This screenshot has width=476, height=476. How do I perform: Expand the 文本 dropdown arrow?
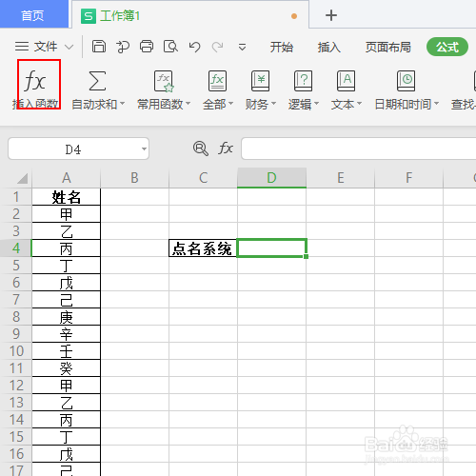point(359,104)
